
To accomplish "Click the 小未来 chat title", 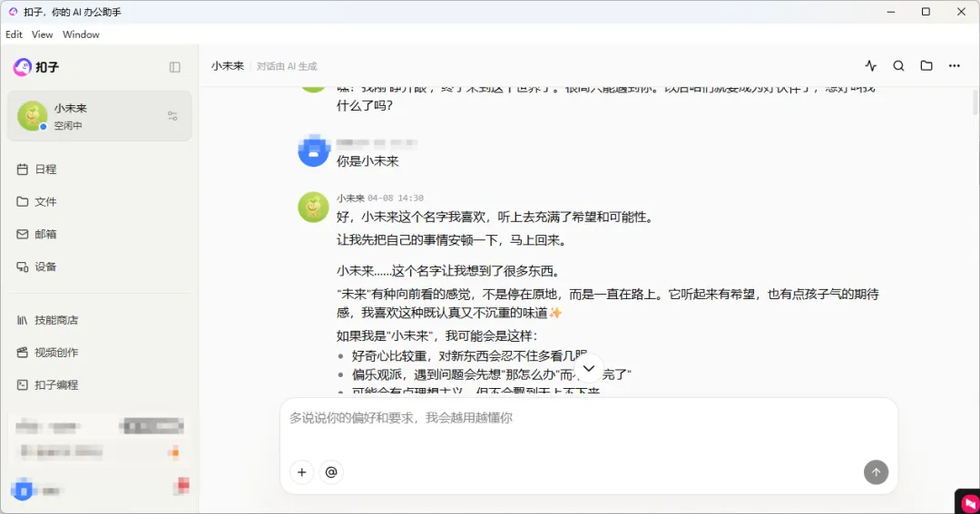I will coord(228,66).
